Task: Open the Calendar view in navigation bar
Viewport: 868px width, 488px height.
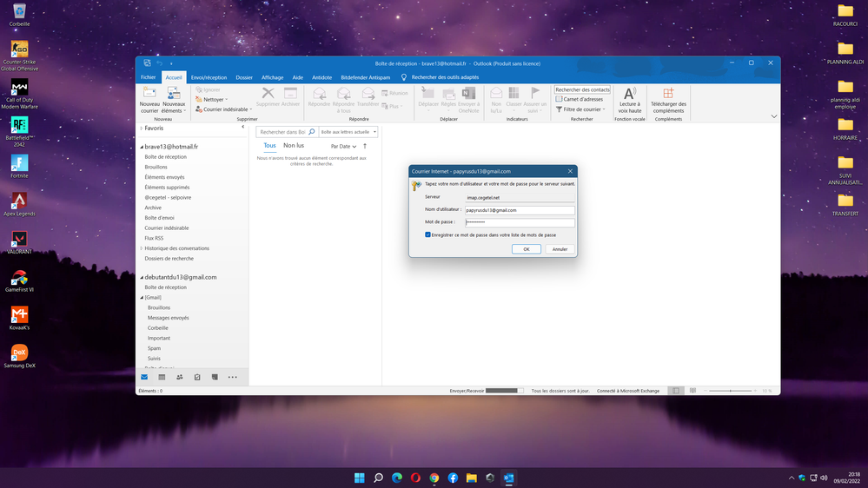Action: tap(162, 378)
